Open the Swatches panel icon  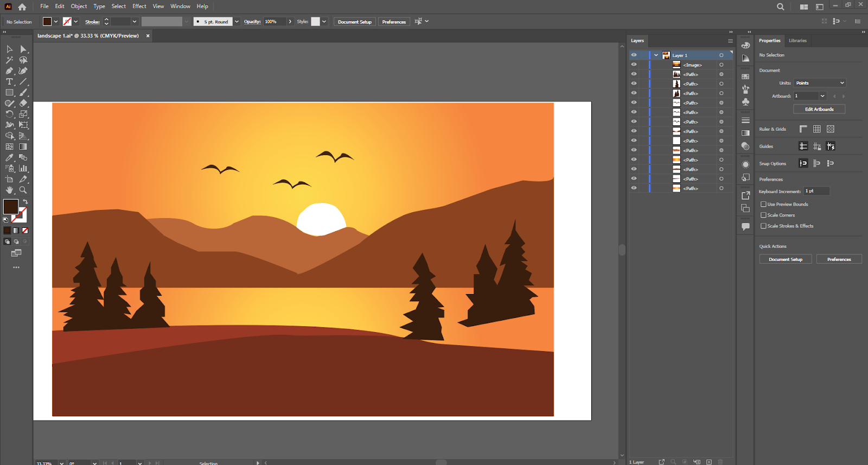tap(746, 77)
